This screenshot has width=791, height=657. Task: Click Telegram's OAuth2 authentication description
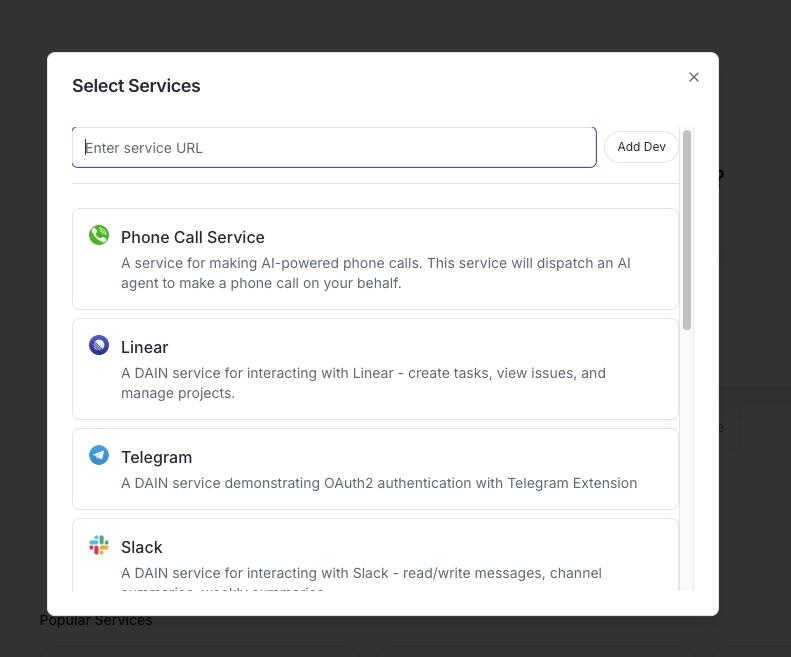tap(378, 483)
